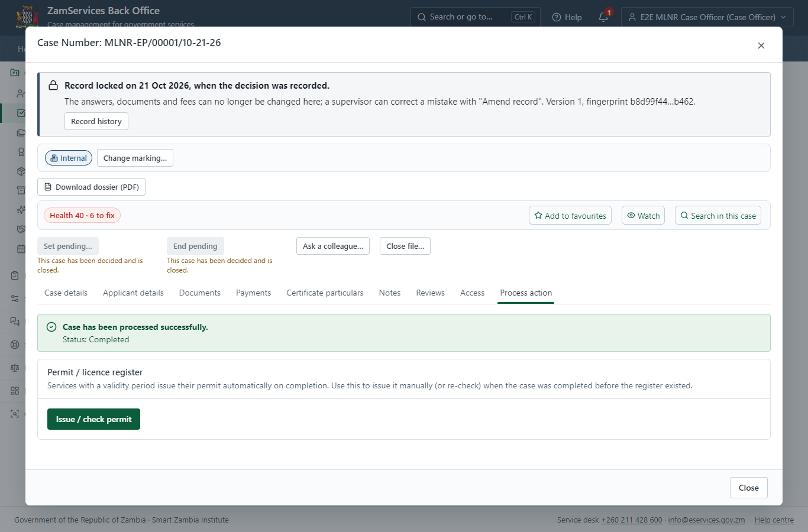Switch to the Applicant details tab
The width and height of the screenshot is (808, 532).
tap(133, 293)
